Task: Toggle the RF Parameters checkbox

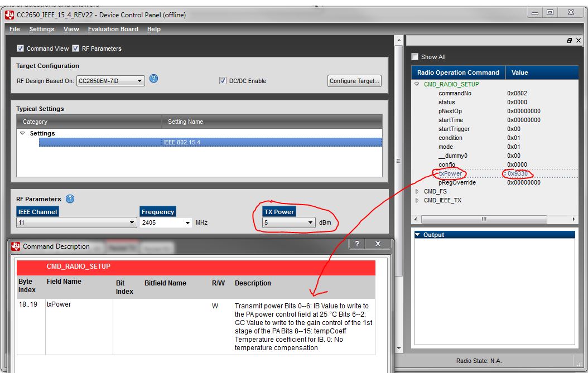Action: [75, 49]
